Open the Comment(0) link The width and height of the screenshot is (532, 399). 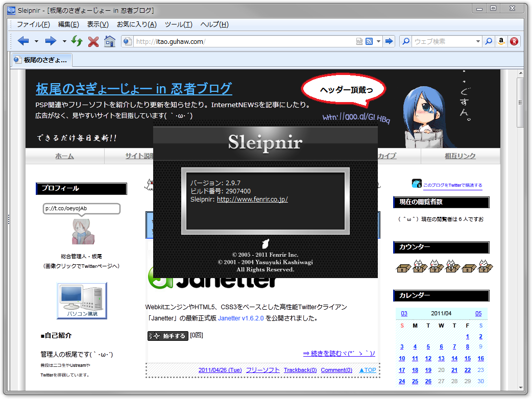click(x=336, y=370)
